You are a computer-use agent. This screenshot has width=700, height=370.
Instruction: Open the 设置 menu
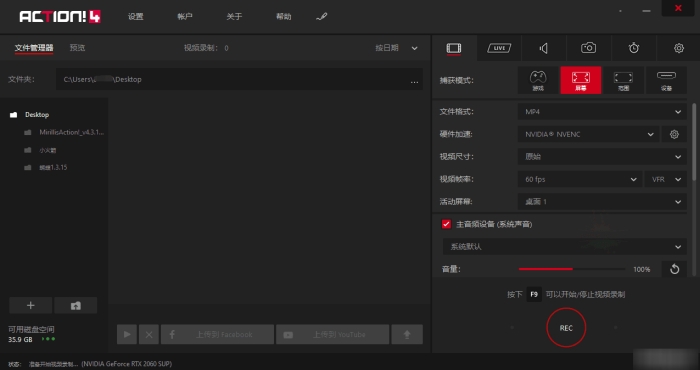[135, 17]
